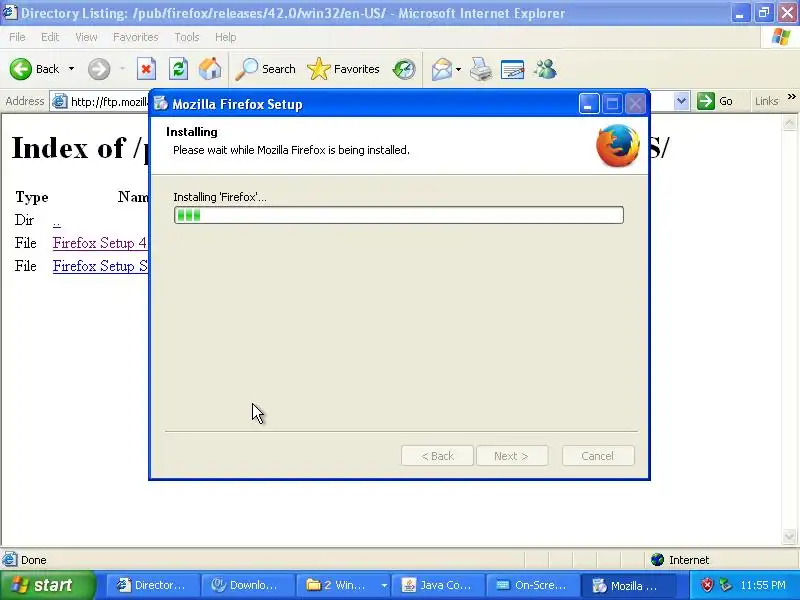
Task: Click the greyed Forward arrow icon
Action: click(99, 69)
